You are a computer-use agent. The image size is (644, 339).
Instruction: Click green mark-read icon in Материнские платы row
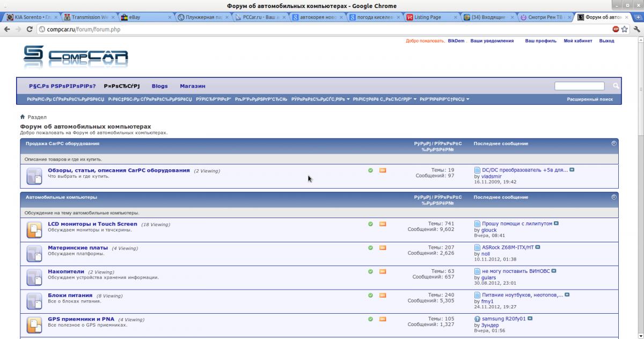pos(370,248)
